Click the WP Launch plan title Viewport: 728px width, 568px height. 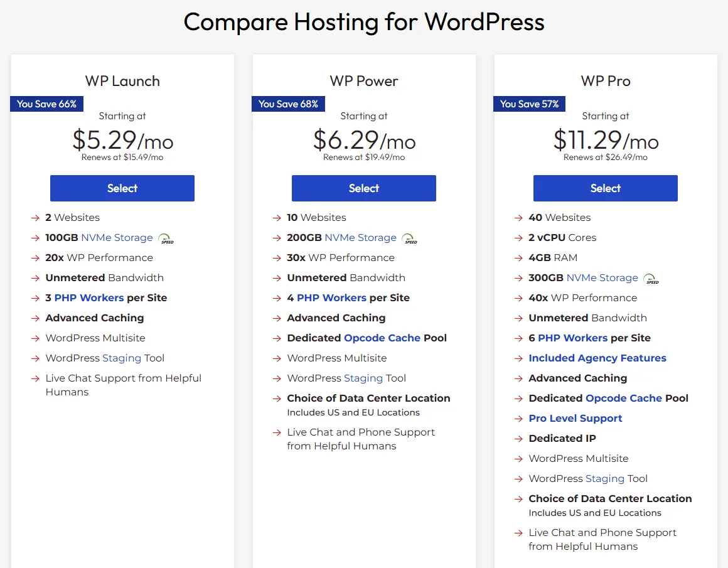(x=122, y=81)
